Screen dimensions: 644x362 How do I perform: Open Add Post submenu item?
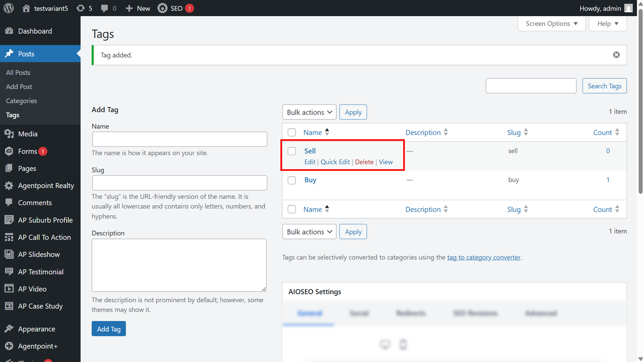(19, 87)
